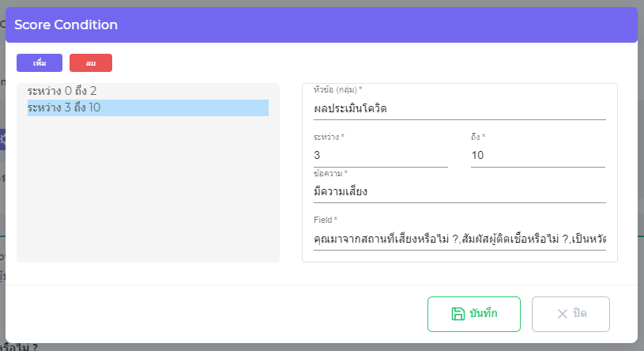644x351 pixels.
Task: Click the ข้อความ field containing มีความเสี่ยง
Action: pyautogui.click(x=459, y=191)
